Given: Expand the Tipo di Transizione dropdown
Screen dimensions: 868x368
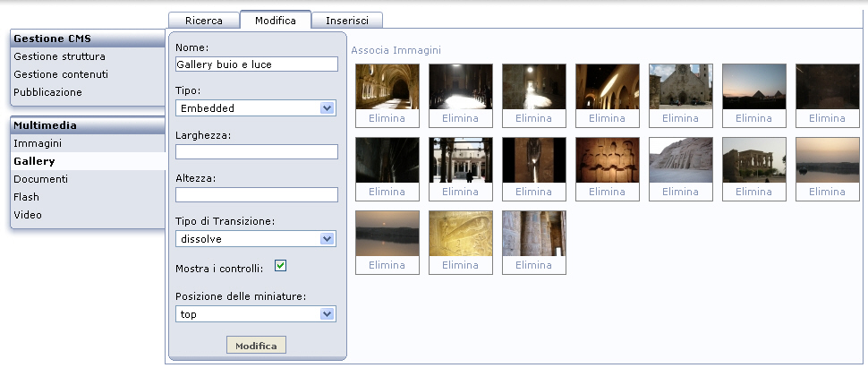Looking at the screenshot, I should point(256,239).
